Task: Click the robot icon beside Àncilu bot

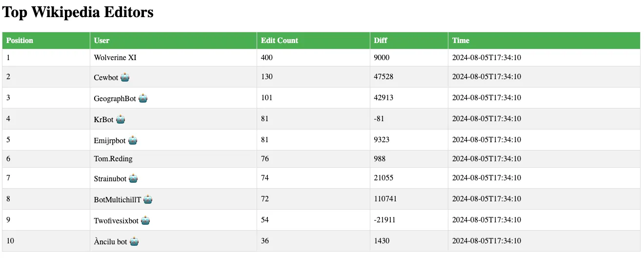Action: click(x=134, y=241)
